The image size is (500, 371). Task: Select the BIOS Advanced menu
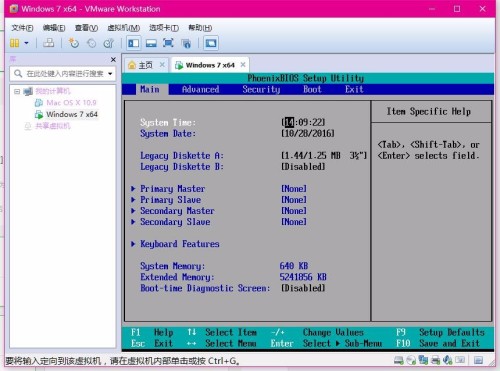(x=201, y=89)
